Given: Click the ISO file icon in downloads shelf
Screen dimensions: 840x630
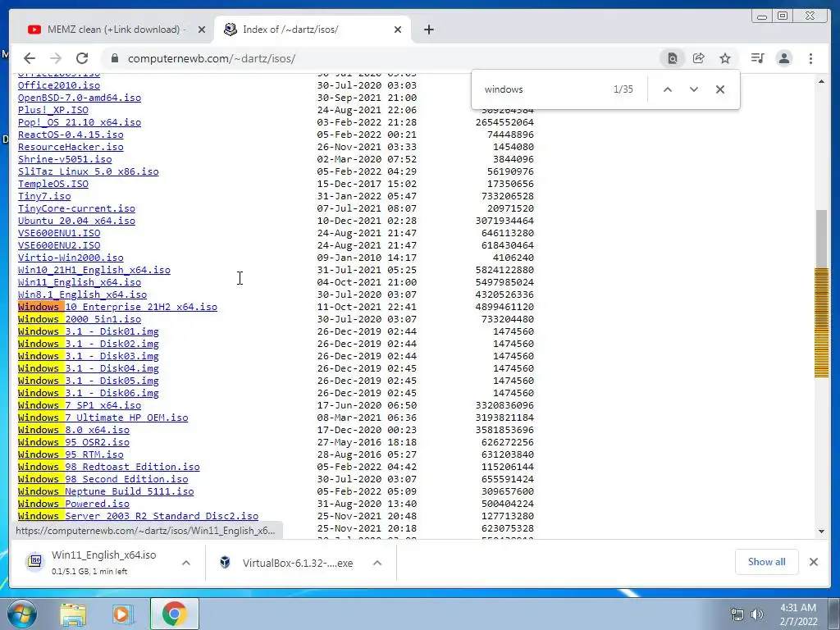Looking at the screenshot, I should 35,561.
